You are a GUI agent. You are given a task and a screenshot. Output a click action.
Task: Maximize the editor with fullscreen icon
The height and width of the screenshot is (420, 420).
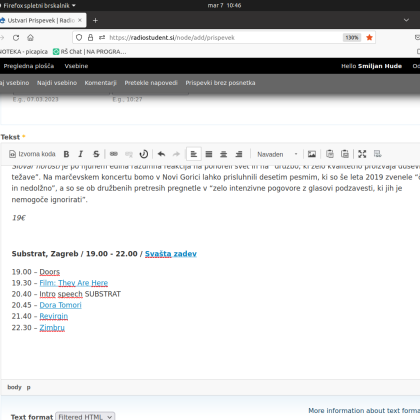coord(362,154)
